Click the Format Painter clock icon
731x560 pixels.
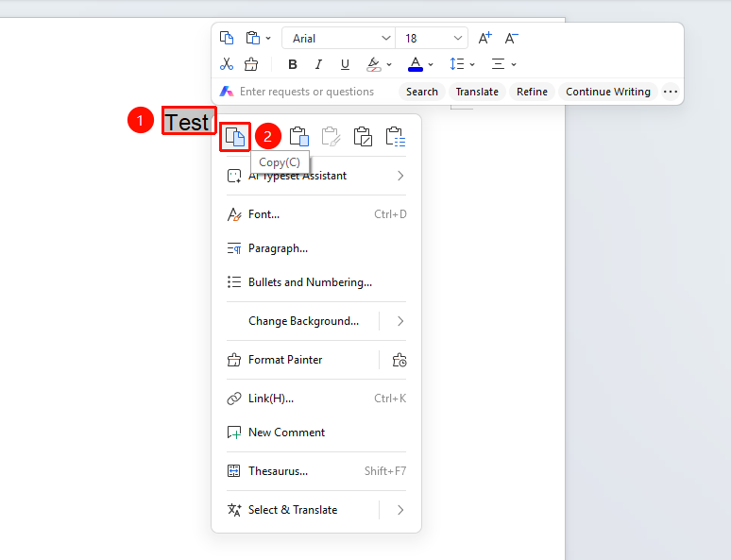point(399,360)
